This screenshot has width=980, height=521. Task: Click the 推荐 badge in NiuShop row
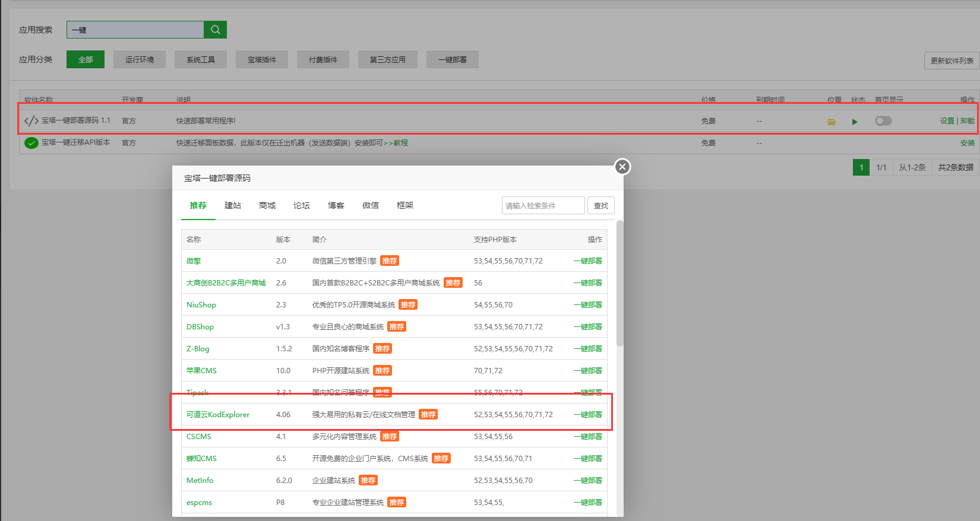tap(408, 305)
